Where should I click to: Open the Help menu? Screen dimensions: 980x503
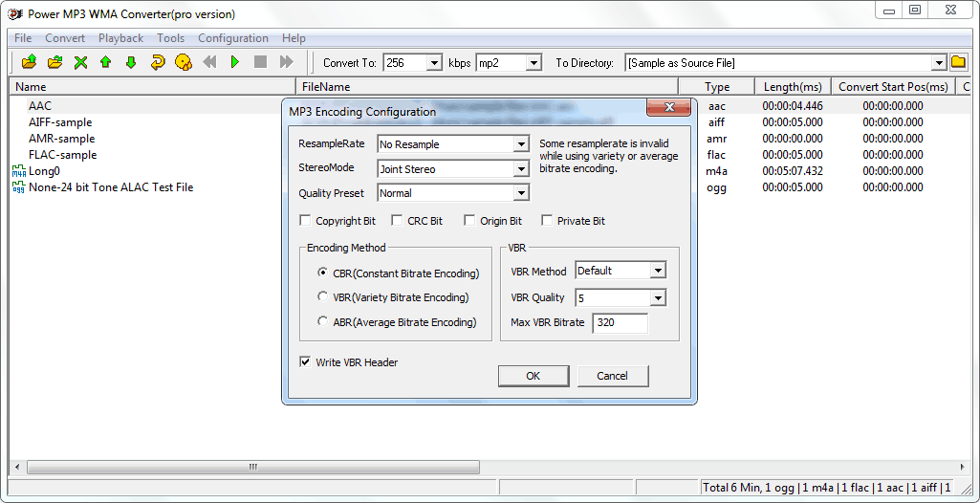pyautogui.click(x=294, y=38)
